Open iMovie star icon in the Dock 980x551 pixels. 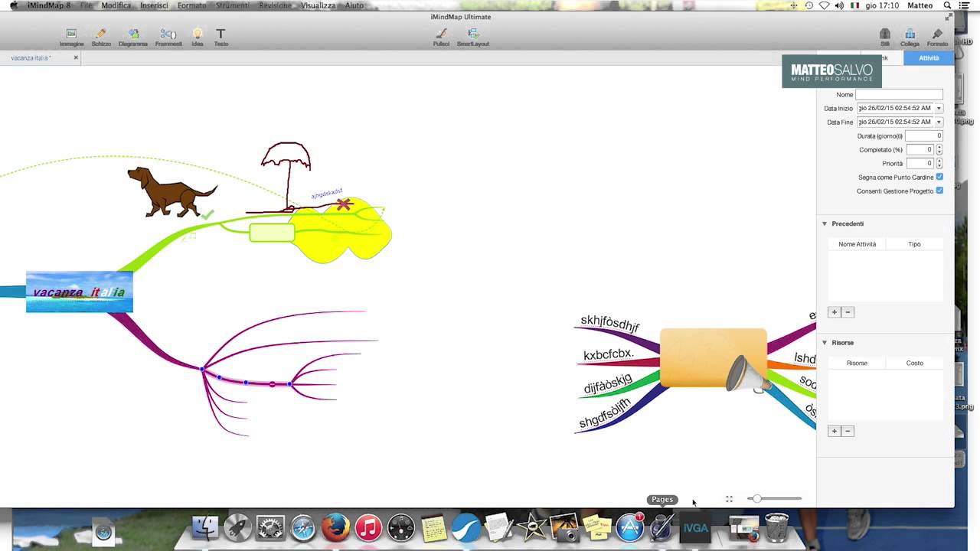(532, 528)
